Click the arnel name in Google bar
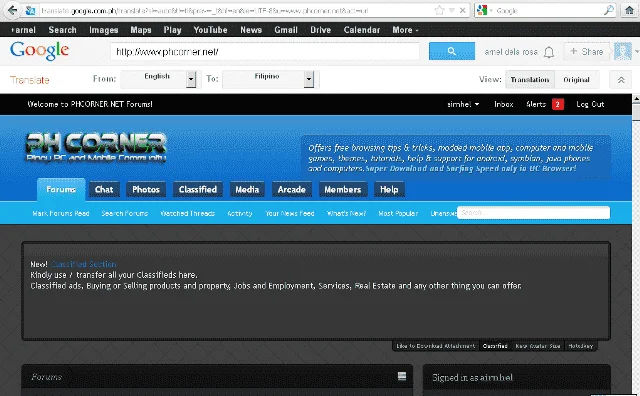This screenshot has height=396, width=640. click(24, 30)
